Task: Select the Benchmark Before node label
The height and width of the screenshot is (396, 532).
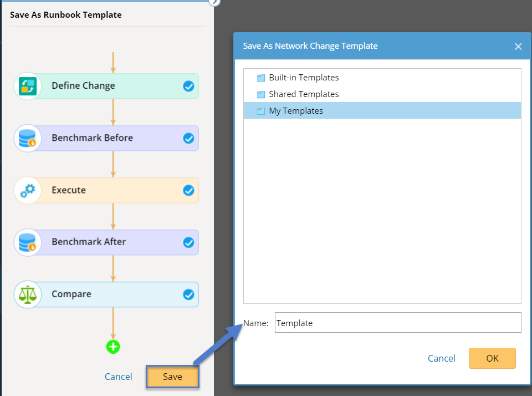Action: [x=93, y=138]
